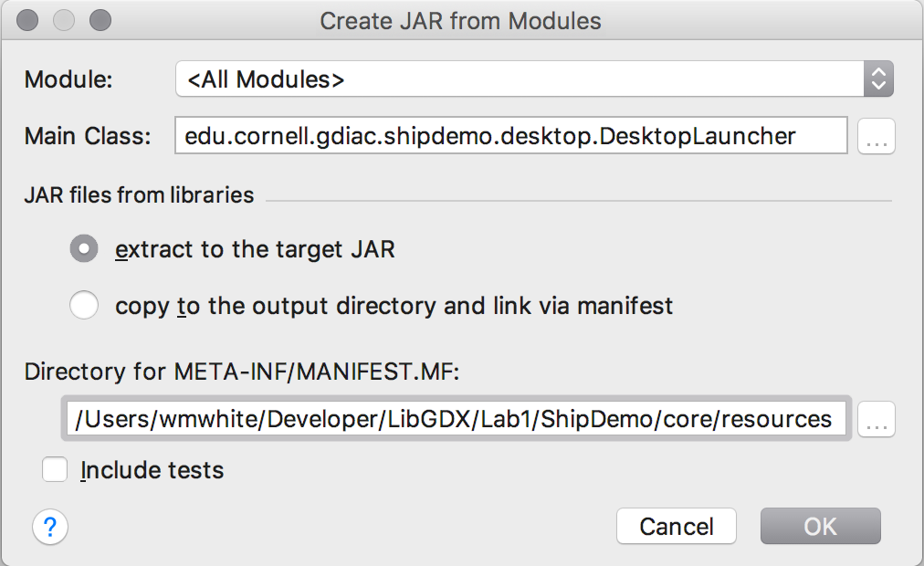Viewport: 924px width, 566px height.
Task: Focus the manifest directory path field
Action: coord(455,419)
